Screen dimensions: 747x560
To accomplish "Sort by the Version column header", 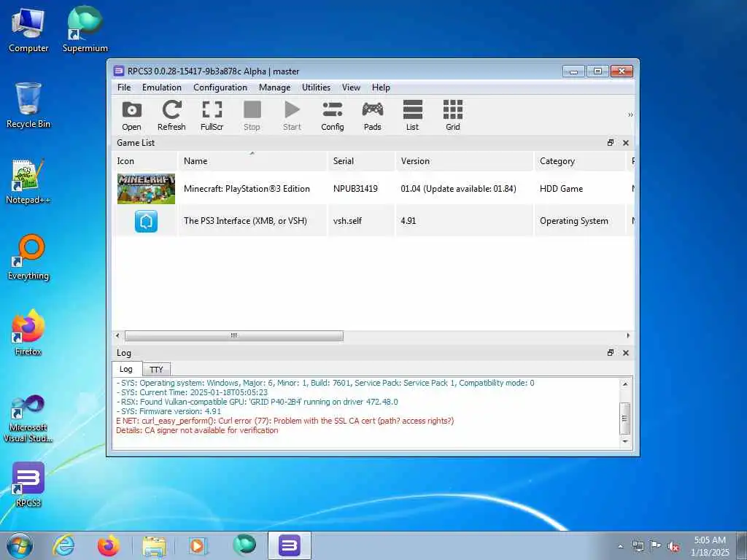I will [x=465, y=161].
